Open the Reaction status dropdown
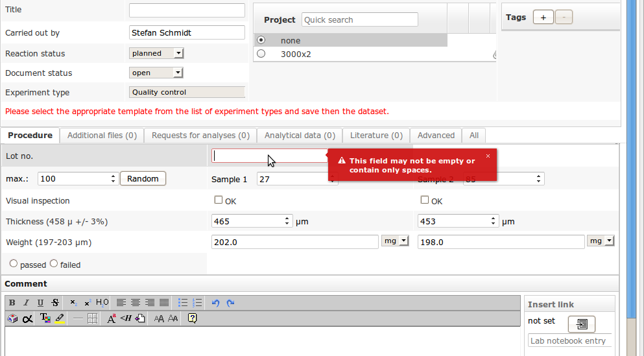Screen dimensions: 644x356 (157, 53)
